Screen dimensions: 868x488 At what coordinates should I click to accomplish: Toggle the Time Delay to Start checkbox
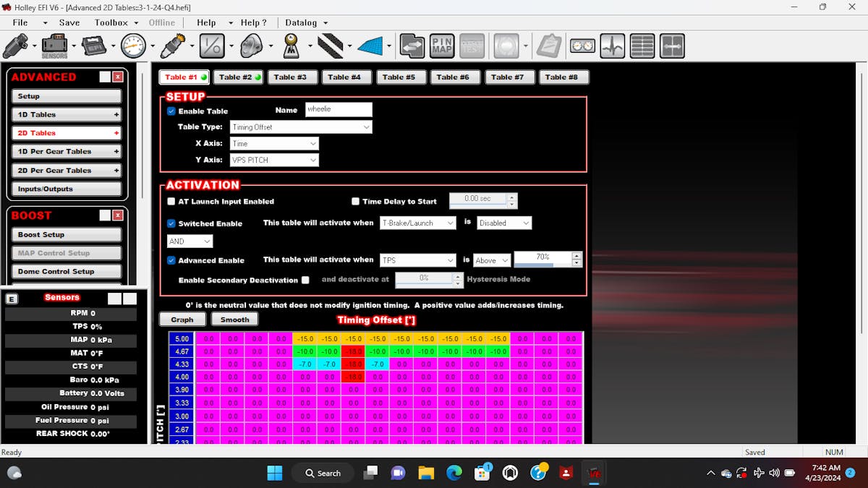(x=355, y=202)
